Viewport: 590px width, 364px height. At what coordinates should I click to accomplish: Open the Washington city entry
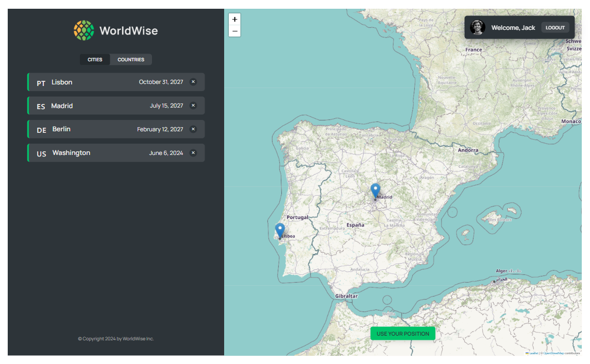tap(103, 153)
